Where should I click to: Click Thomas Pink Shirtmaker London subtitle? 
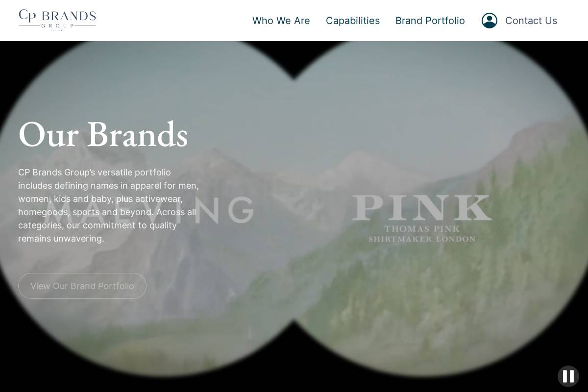coord(422,234)
